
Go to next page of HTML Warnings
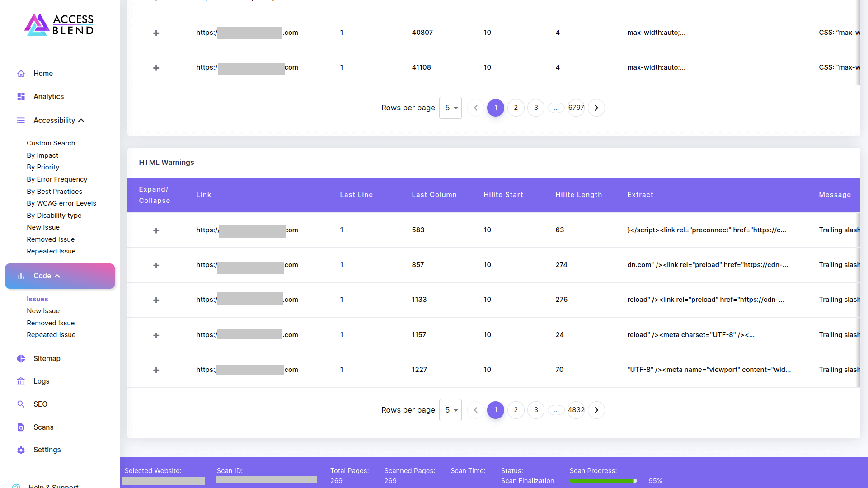click(596, 410)
